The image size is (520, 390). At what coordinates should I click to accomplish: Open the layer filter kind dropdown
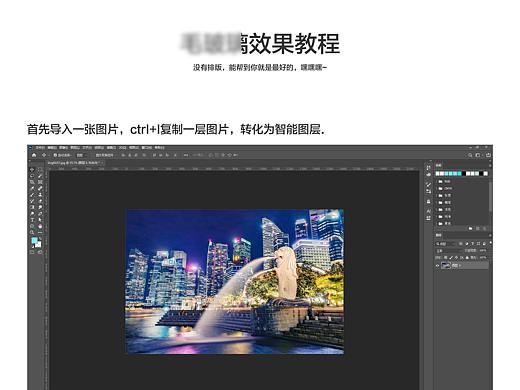(x=446, y=244)
